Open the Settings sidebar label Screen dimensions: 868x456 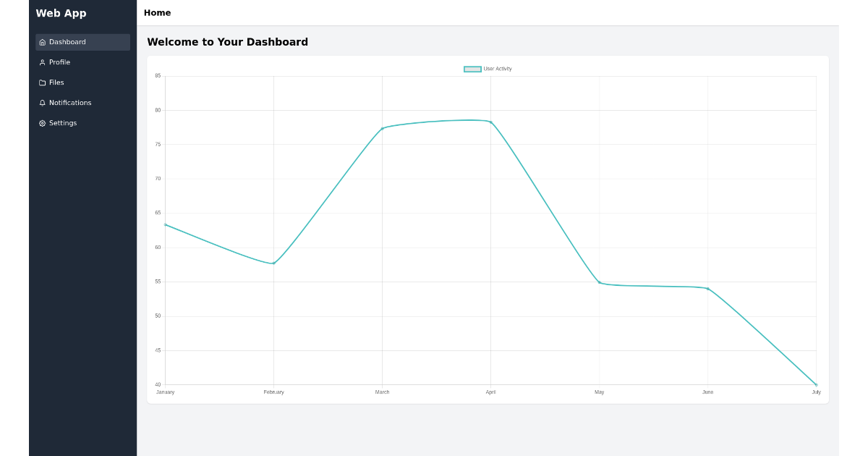(63, 123)
